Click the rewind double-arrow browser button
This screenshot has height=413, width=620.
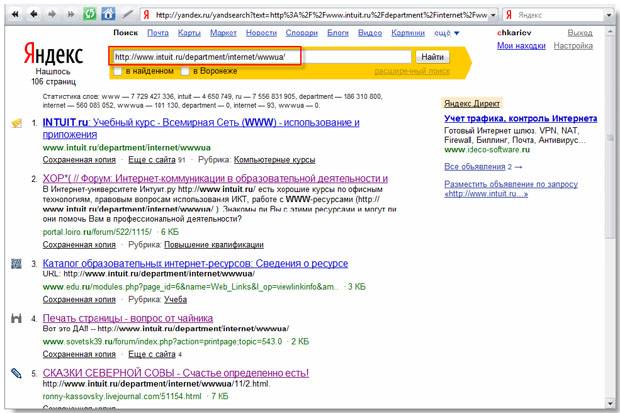[x=15, y=15]
